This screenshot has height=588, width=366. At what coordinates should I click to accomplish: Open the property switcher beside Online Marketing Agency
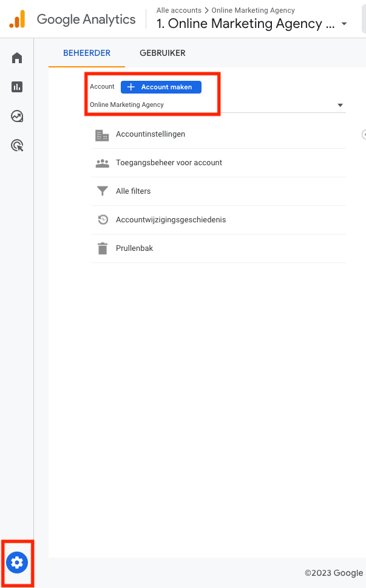coord(344,24)
